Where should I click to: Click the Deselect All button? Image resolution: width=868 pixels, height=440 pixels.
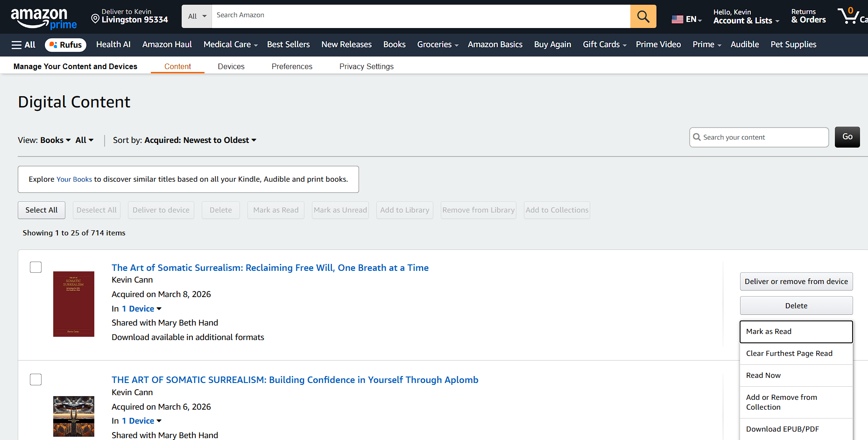click(x=97, y=210)
